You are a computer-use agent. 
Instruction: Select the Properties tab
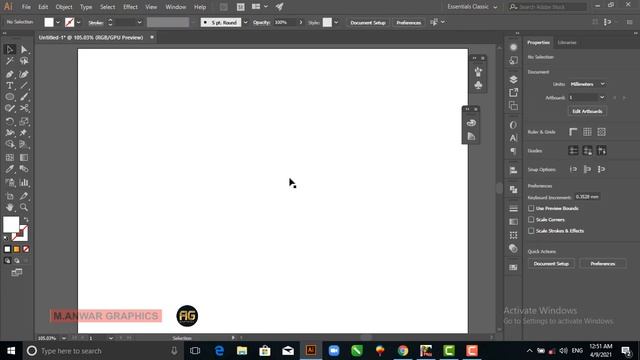click(538, 42)
